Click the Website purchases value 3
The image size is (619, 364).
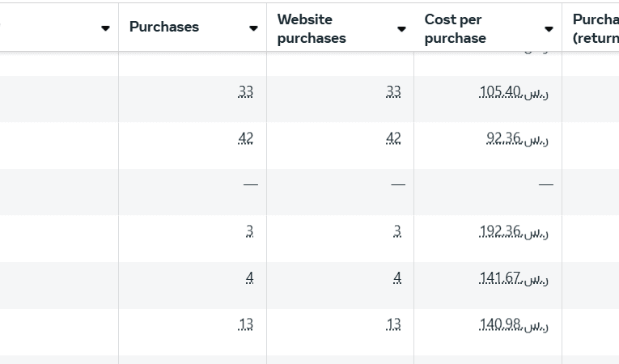tap(397, 232)
